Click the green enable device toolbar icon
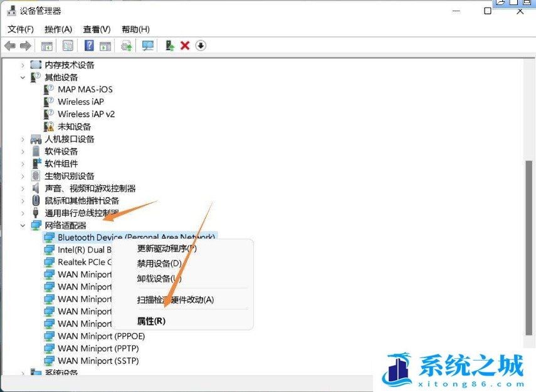Screen dimensions: 536x392 coord(169,46)
